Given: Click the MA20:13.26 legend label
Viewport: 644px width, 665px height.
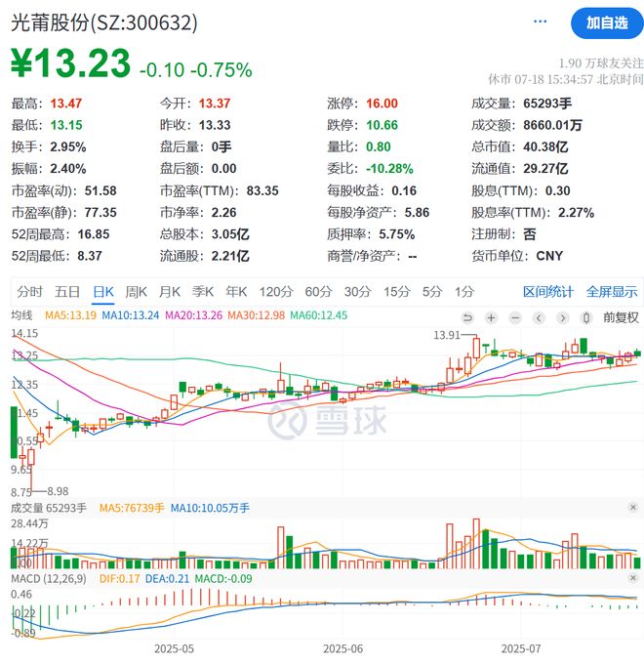Looking at the screenshot, I should [x=193, y=315].
